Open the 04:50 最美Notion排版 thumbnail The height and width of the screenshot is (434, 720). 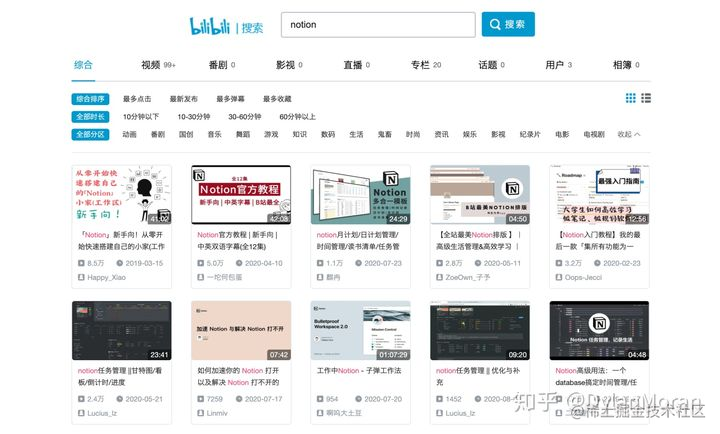[x=480, y=195]
